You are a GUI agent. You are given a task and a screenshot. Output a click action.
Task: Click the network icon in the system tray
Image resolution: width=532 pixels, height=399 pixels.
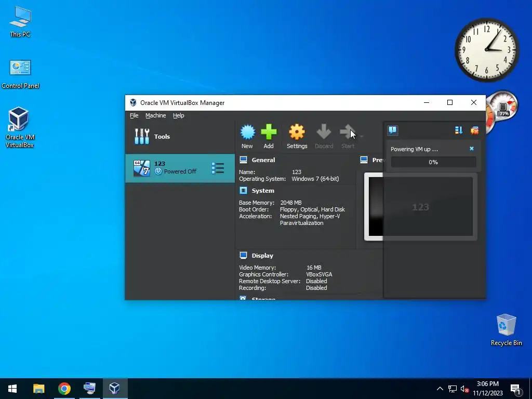pos(453,389)
